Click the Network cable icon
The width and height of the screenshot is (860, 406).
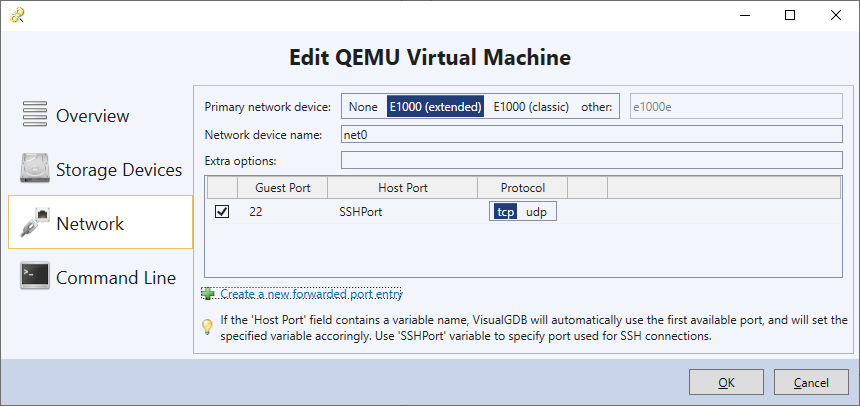(x=35, y=222)
